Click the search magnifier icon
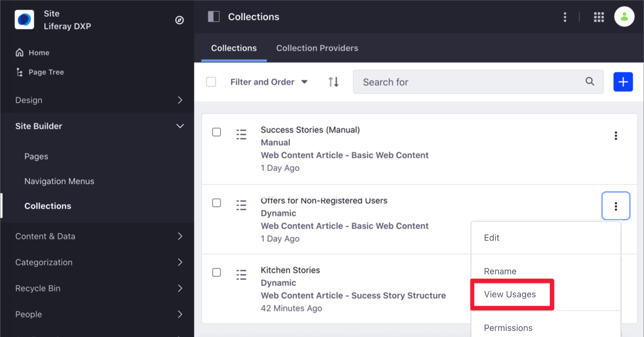Viewport: 644px width, 337px height. click(x=589, y=82)
